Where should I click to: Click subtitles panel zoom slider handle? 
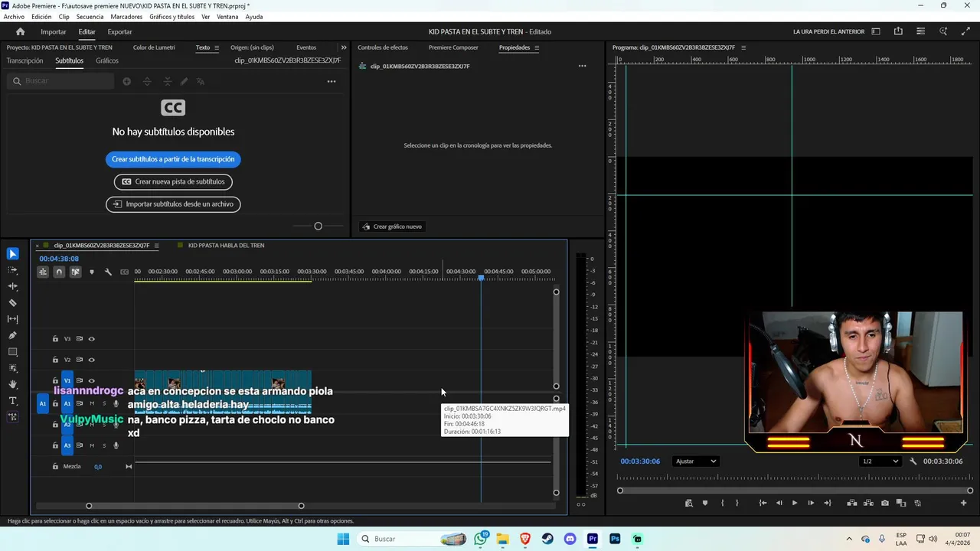point(318,226)
